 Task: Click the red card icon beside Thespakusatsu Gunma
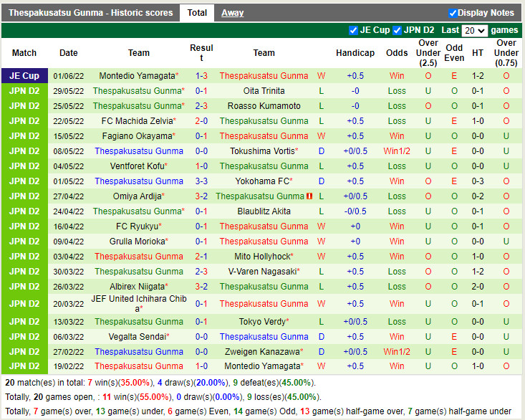[309, 196]
